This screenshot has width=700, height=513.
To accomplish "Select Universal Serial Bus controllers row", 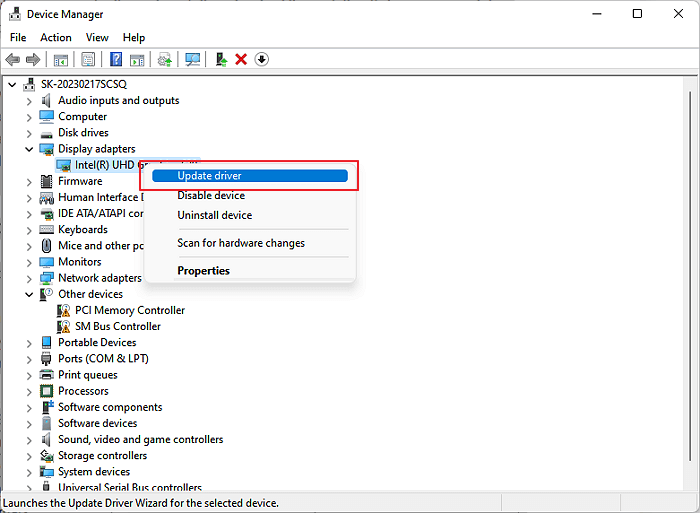I will (x=121, y=487).
